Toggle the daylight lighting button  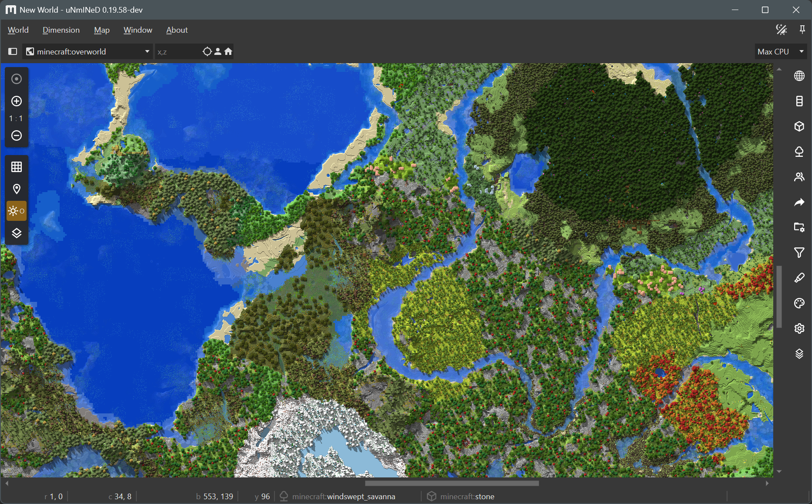17,211
